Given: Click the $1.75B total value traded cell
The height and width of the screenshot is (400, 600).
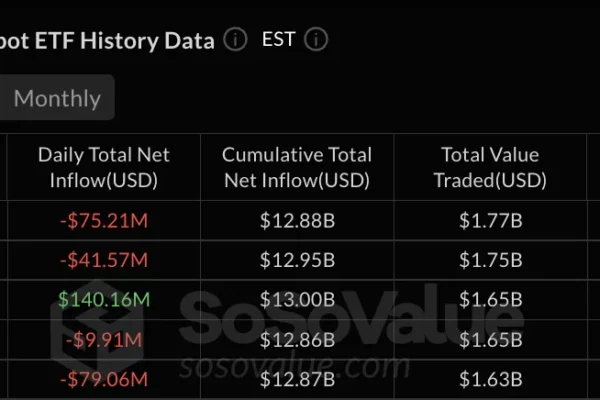Looking at the screenshot, I should 490,260.
